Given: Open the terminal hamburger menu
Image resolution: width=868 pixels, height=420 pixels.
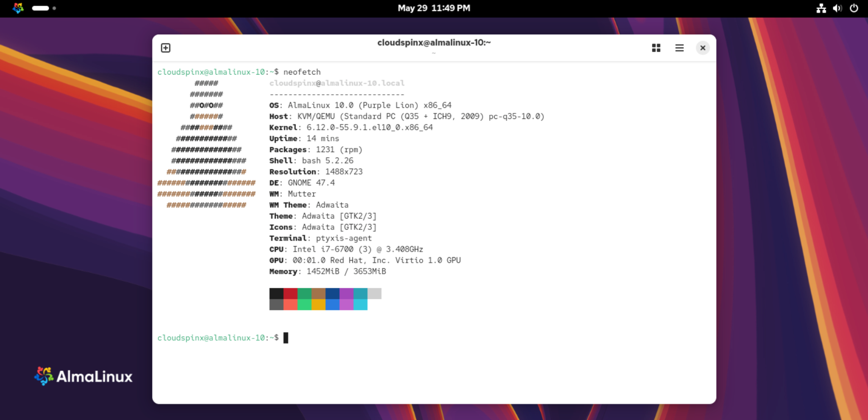Looking at the screenshot, I should (x=679, y=48).
